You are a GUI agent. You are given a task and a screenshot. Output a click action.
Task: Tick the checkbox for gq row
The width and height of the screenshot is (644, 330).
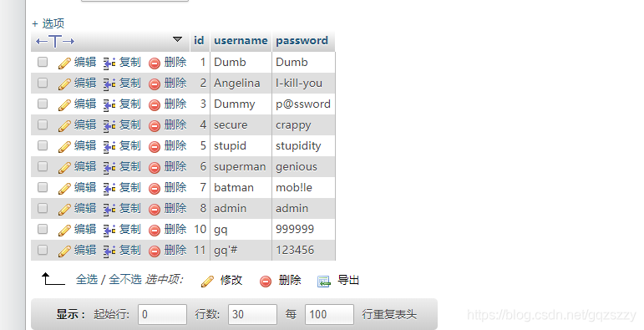[43, 229]
